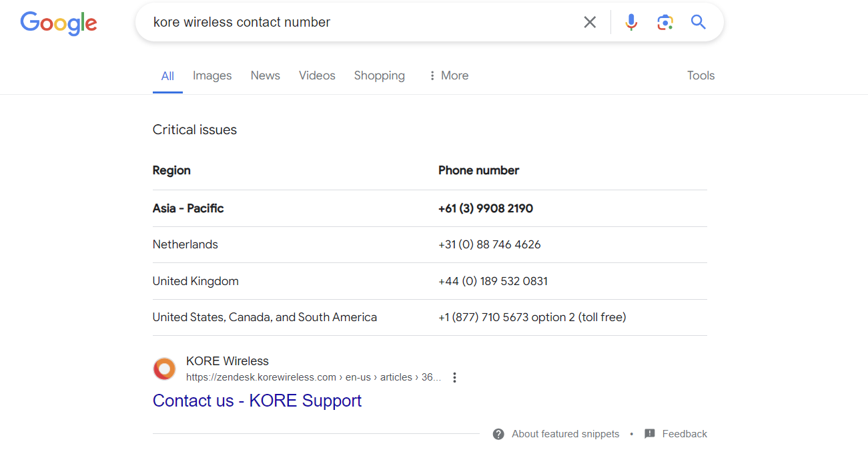This screenshot has height=458, width=868.
Task: Open the Contact us - KORE Support link
Action: (257, 400)
